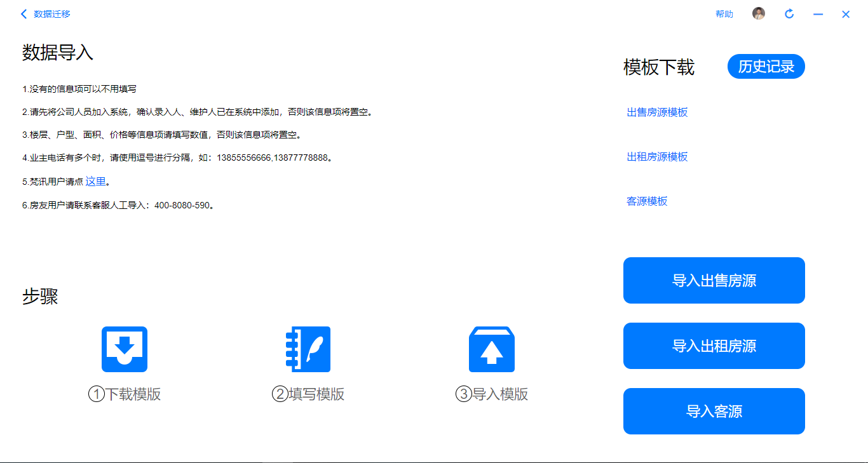The height and width of the screenshot is (463, 868).
Task: Open the 历史记录 panel
Action: tap(766, 66)
